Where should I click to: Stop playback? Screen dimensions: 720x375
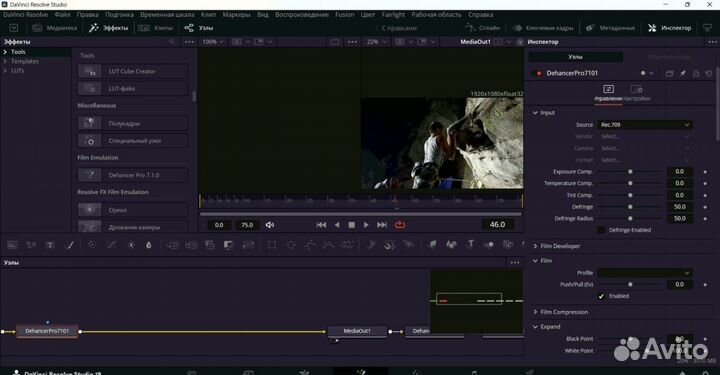[352, 225]
